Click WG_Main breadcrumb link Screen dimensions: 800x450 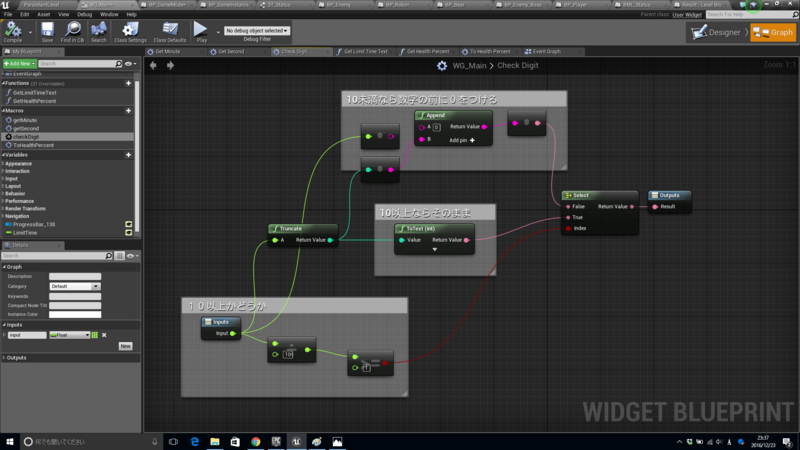click(469, 65)
